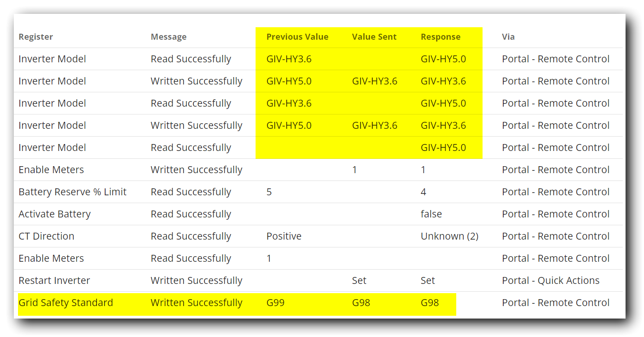Viewport: 644px width, 337px height.
Task: Click the Value Sent column header
Action: point(374,37)
